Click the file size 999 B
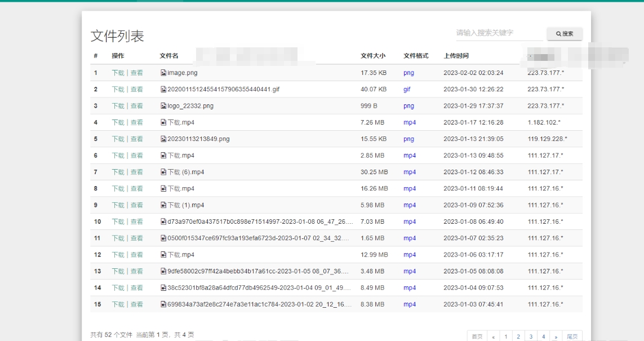This screenshot has width=644, height=341. [x=369, y=105]
